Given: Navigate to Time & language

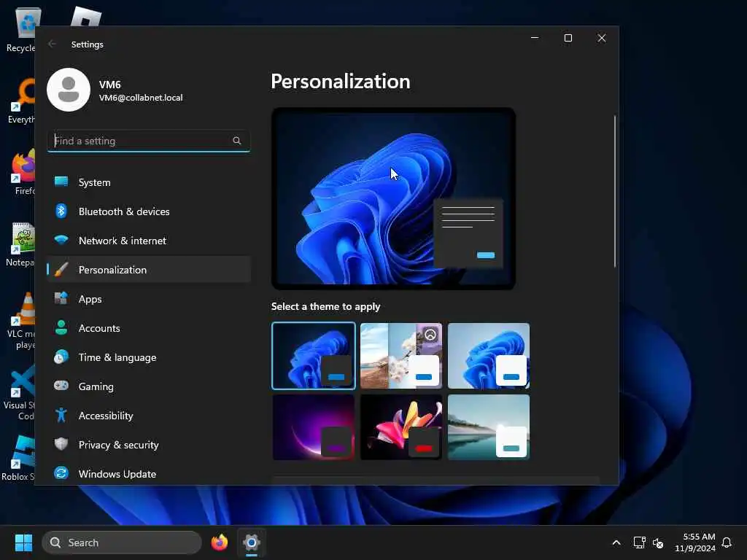Looking at the screenshot, I should (149, 357).
